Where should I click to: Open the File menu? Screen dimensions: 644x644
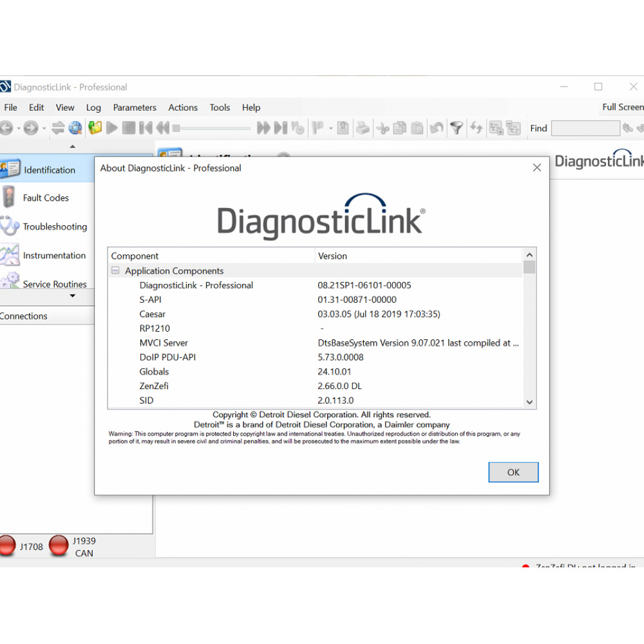tap(11, 108)
